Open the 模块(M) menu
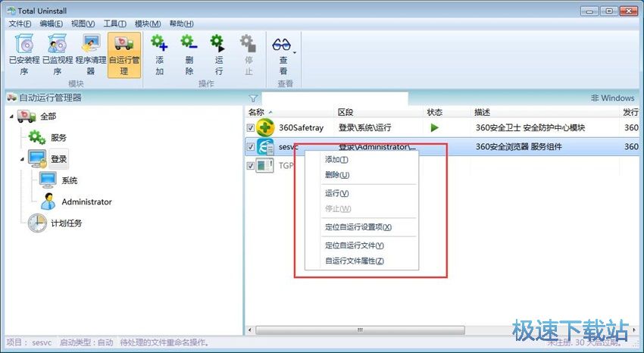The width and height of the screenshot is (644, 353). 148,23
